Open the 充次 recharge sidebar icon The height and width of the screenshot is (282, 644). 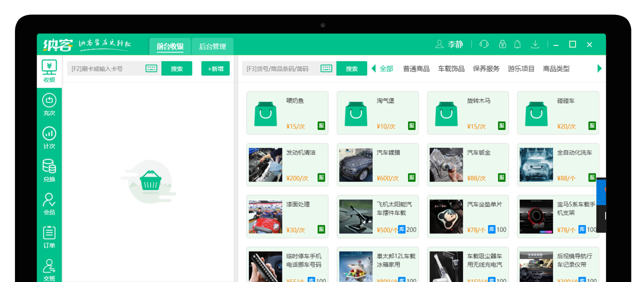coord(49,104)
